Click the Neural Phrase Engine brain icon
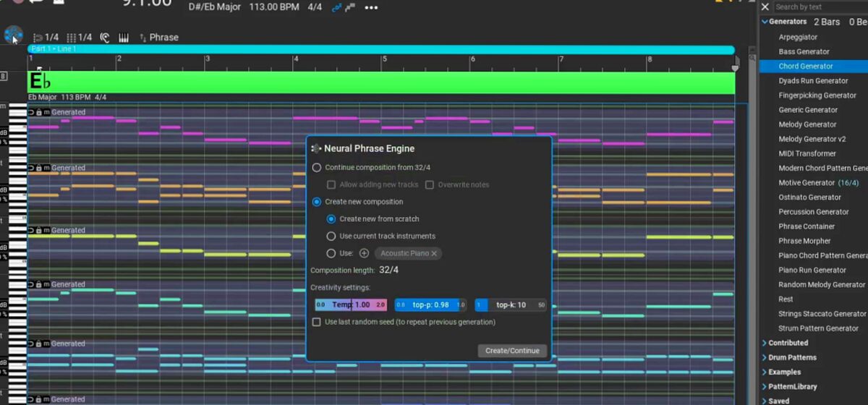The height and width of the screenshot is (405, 868). coord(13,35)
